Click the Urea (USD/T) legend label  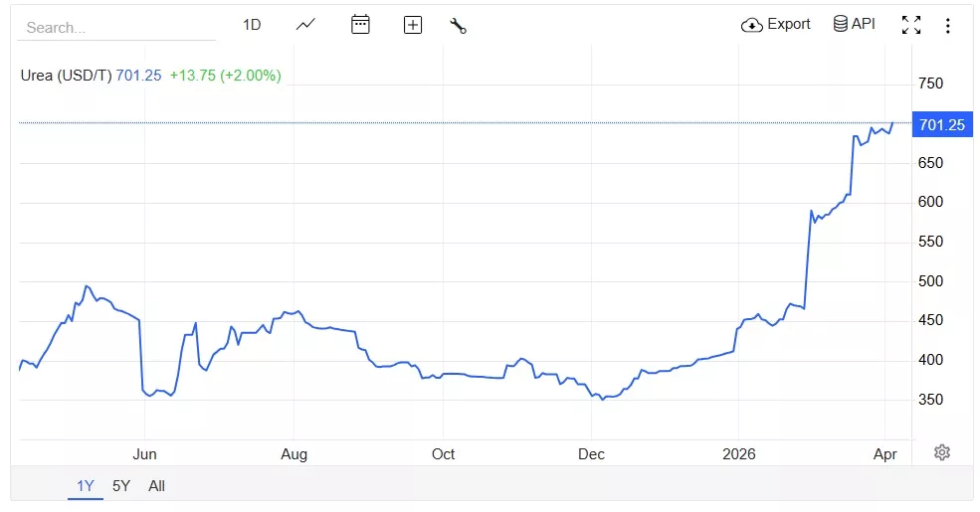click(66, 76)
